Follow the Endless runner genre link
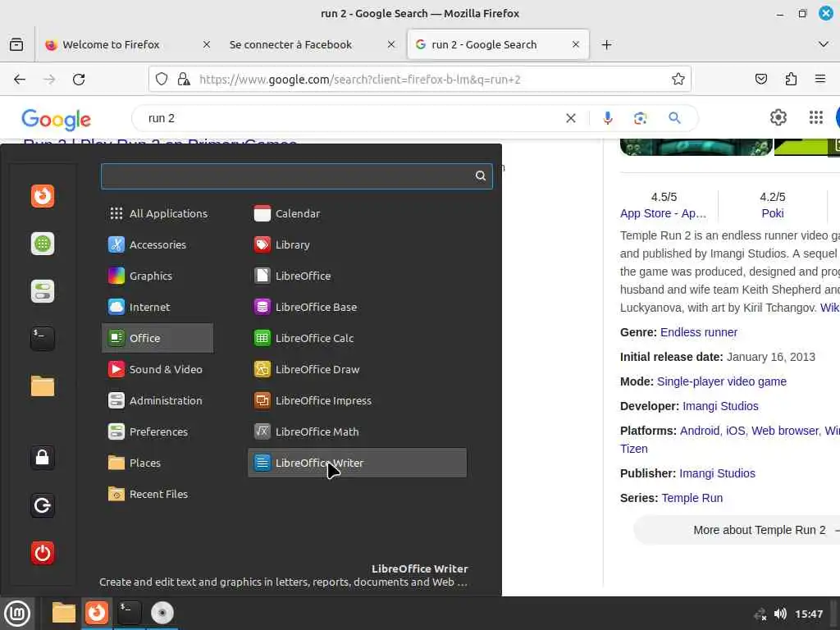This screenshot has width=840, height=630. pyautogui.click(x=699, y=332)
